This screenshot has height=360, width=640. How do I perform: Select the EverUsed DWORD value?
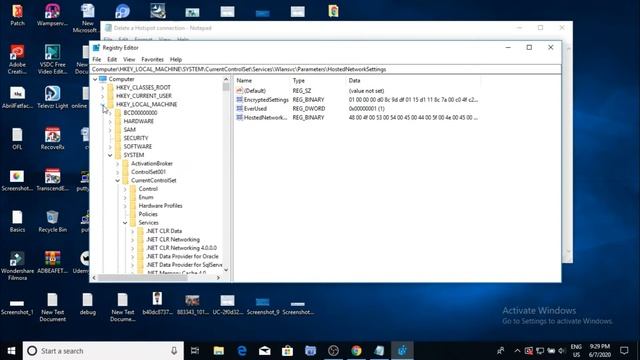pyautogui.click(x=255, y=109)
